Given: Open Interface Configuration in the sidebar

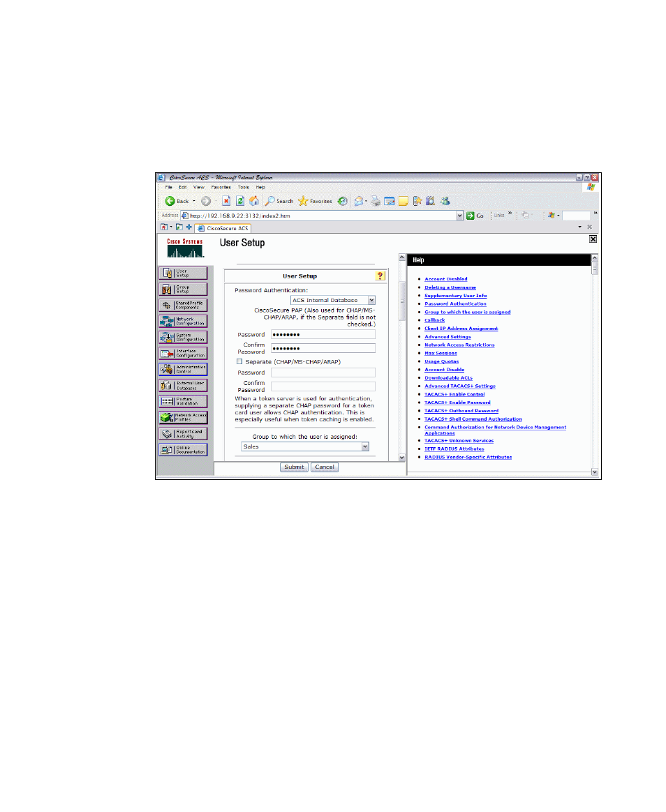Looking at the screenshot, I should click(x=183, y=353).
